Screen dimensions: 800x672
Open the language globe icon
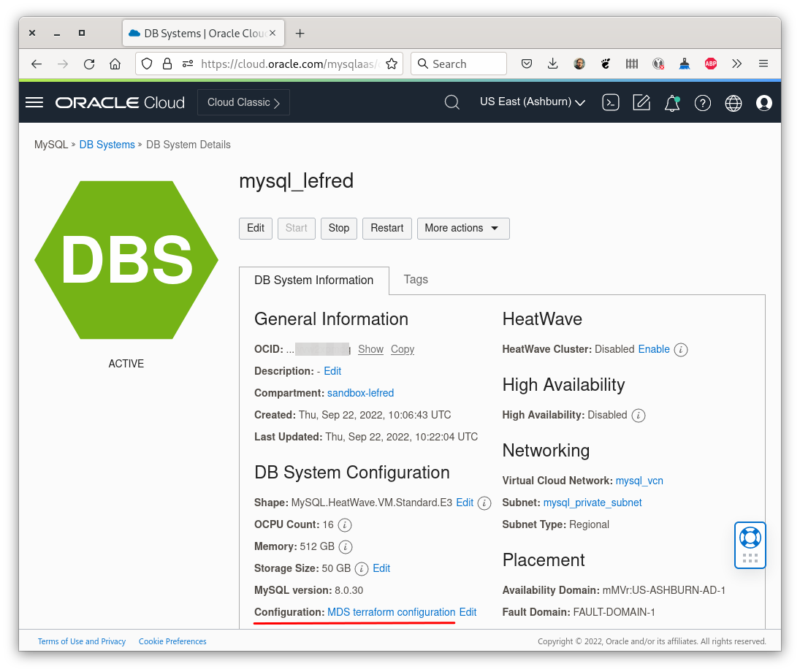click(x=734, y=103)
